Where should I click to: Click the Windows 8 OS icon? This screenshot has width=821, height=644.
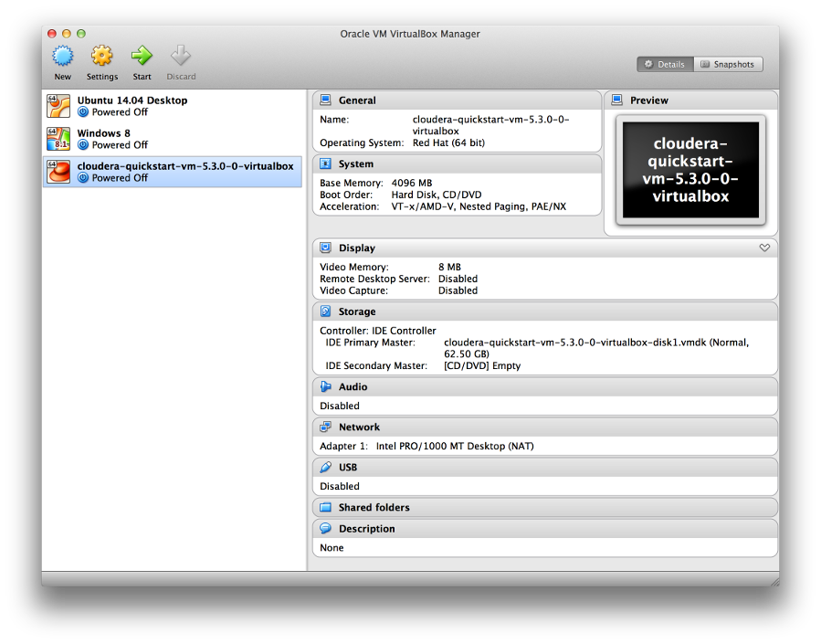(x=58, y=139)
